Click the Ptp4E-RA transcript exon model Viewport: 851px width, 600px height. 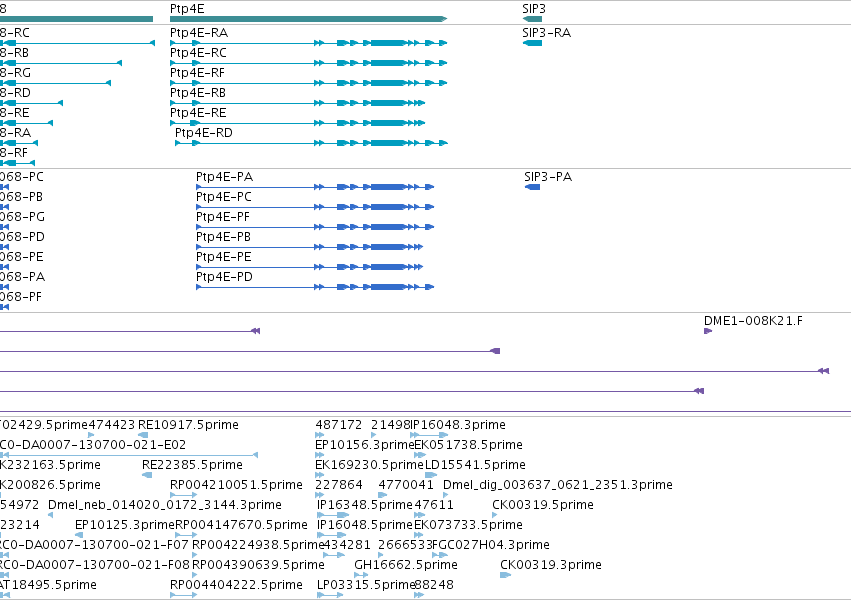point(308,43)
